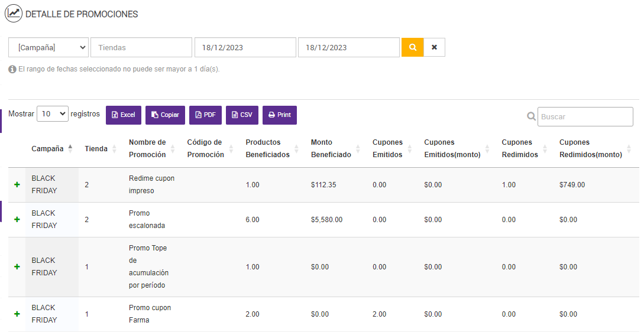Click the info icon beside date range note
The image size is (644, 332).
point(12,69)
